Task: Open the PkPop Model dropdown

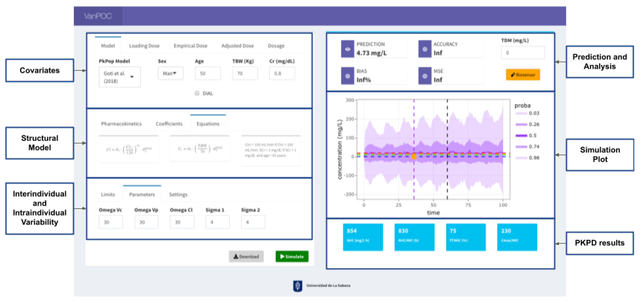Action: [x=120, y=77]
